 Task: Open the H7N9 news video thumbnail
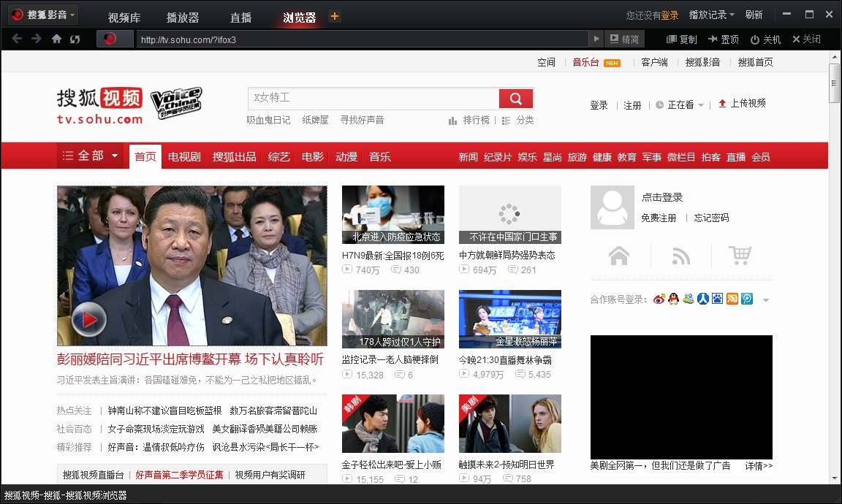(393, 215)
